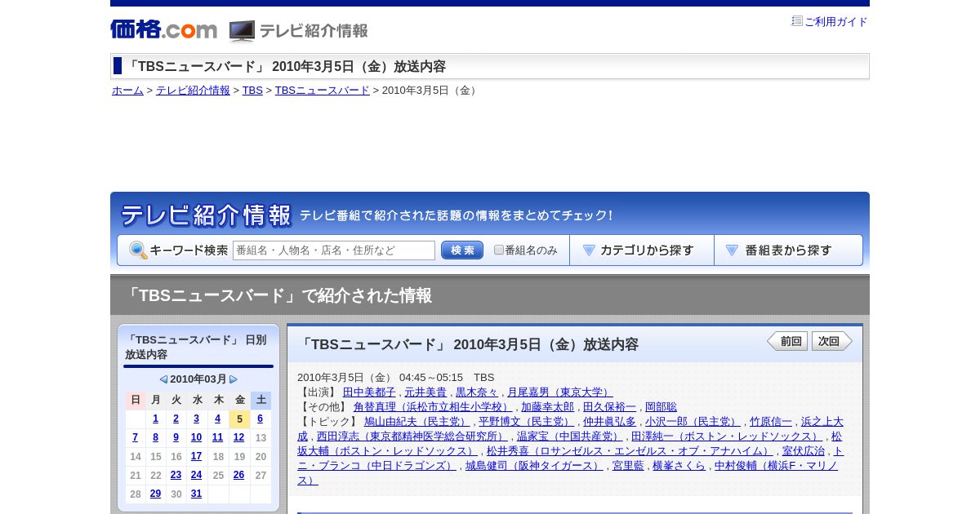Viewport: 980px width, 514px height.
Task: Open the 岡部聡 link
Action: [x=661, y=407]
